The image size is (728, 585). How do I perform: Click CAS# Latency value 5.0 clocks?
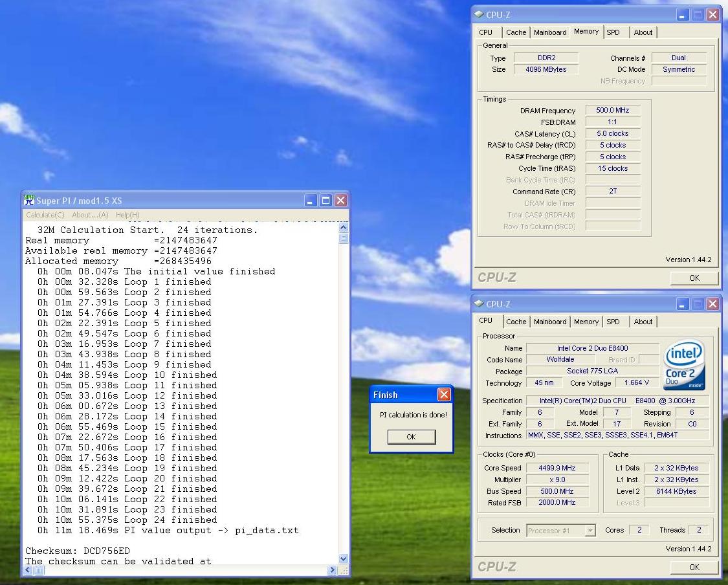(613, 134)
